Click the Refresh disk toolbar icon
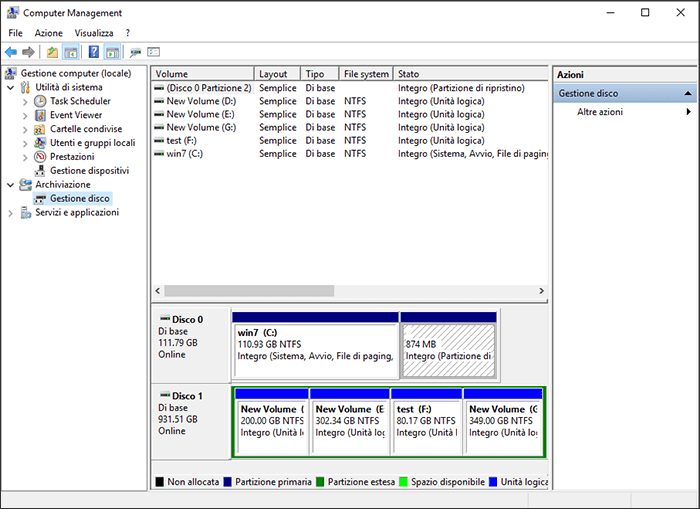Screen dimensions: 700x509 (135, 53)
